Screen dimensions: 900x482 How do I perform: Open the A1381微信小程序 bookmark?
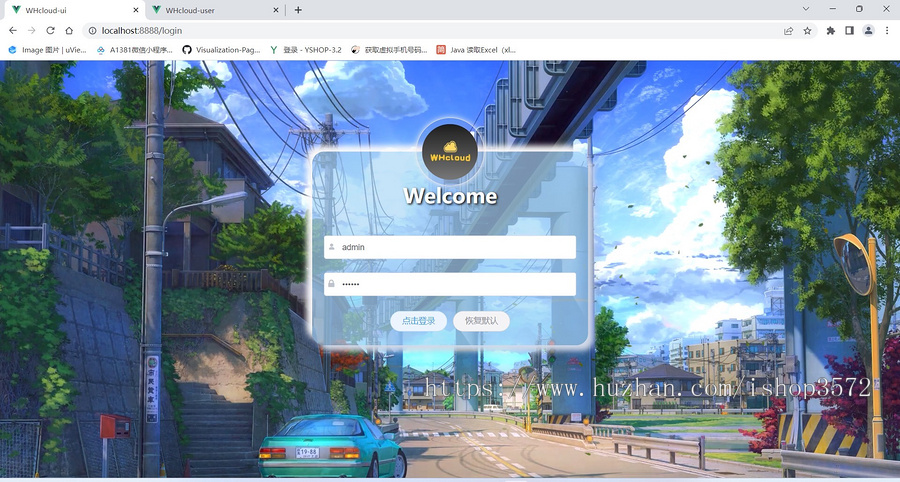(135, 50)
